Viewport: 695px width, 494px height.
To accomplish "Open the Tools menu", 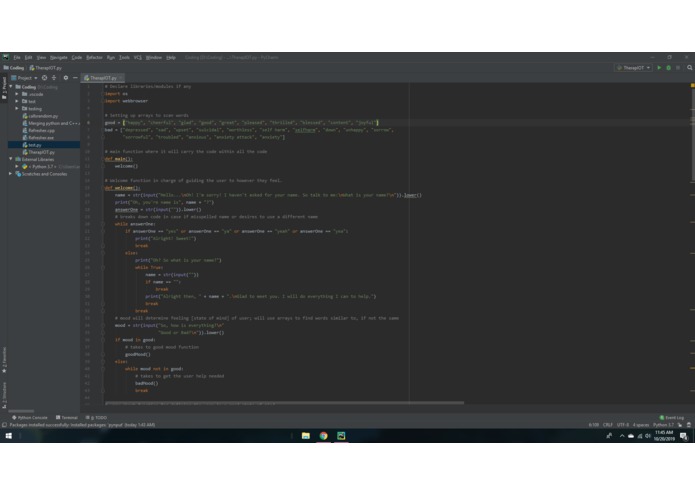I will click(x=124, y=58).
